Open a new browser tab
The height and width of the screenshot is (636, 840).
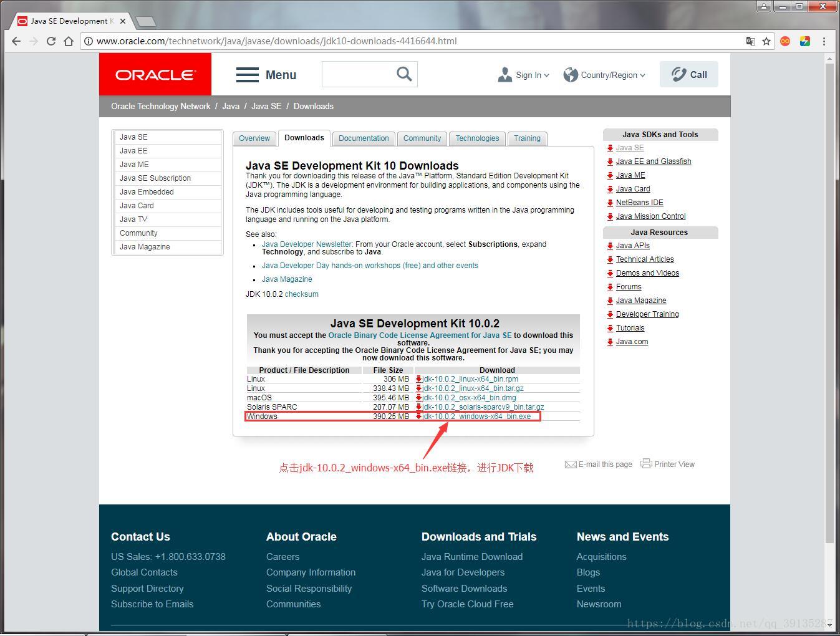[145, 22]
